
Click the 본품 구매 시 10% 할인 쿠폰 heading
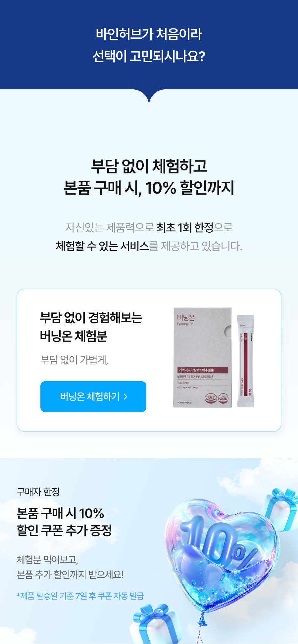tap(64, 522)
